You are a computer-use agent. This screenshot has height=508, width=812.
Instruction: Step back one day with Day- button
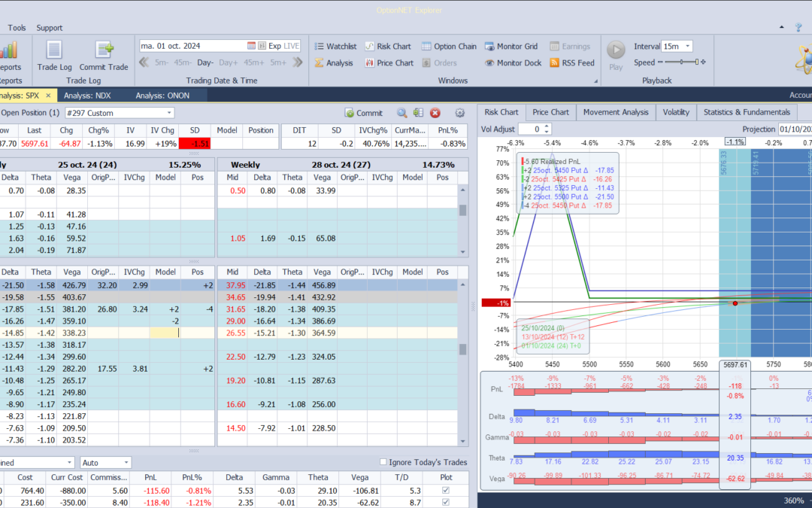[205, 62]
